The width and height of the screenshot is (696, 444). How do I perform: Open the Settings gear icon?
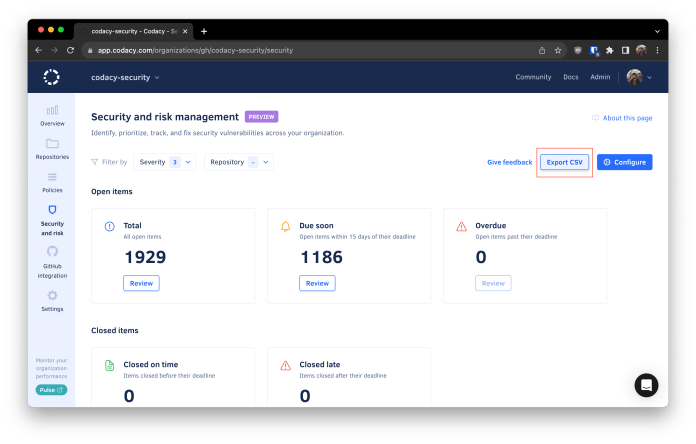pos(52,295)
